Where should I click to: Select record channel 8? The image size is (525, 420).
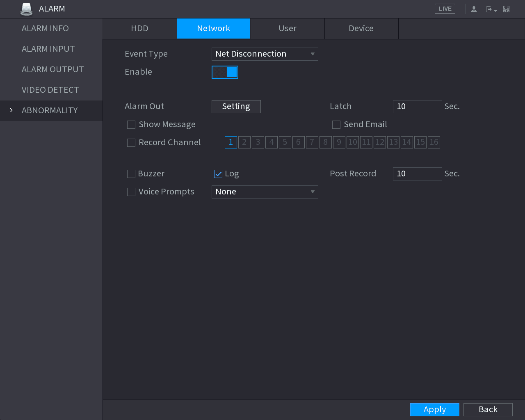pos(326,142)
